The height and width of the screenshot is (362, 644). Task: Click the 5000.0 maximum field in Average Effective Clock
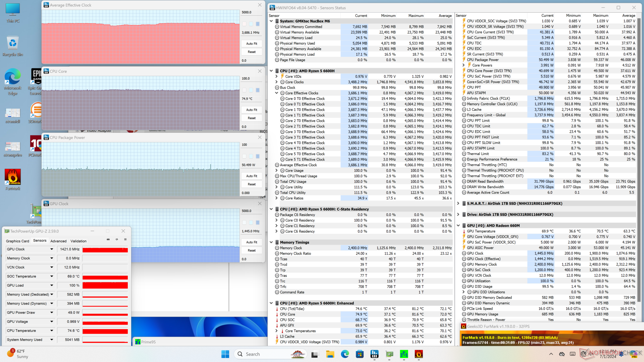tap(251, 12)
